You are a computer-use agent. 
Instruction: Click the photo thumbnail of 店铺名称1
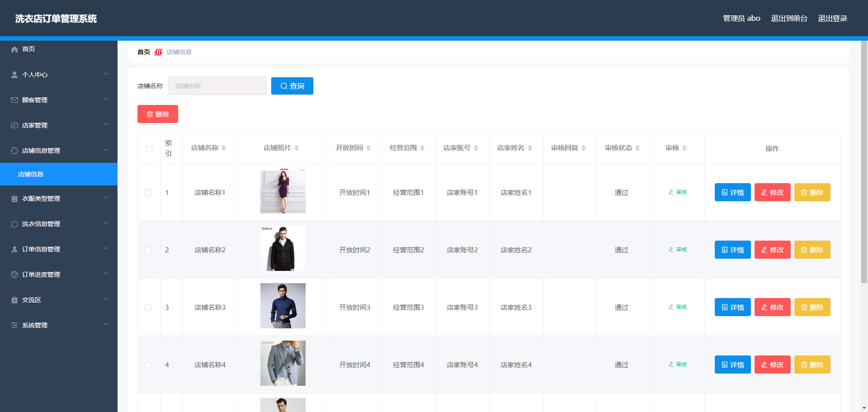pyautogui.click(x=283, y=191)
